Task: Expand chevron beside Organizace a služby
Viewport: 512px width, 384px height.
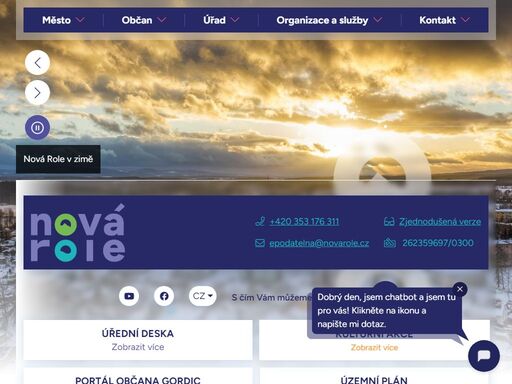Action: click(378, 20)
